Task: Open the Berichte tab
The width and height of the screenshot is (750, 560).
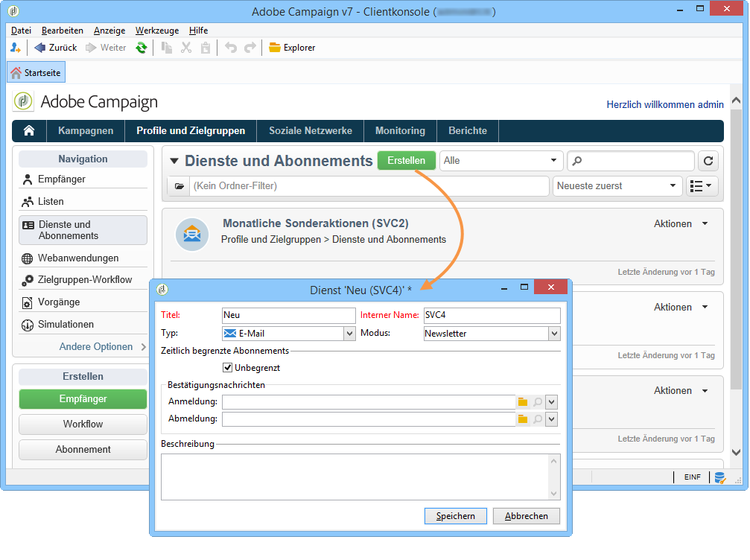Action: pos(468,130)
